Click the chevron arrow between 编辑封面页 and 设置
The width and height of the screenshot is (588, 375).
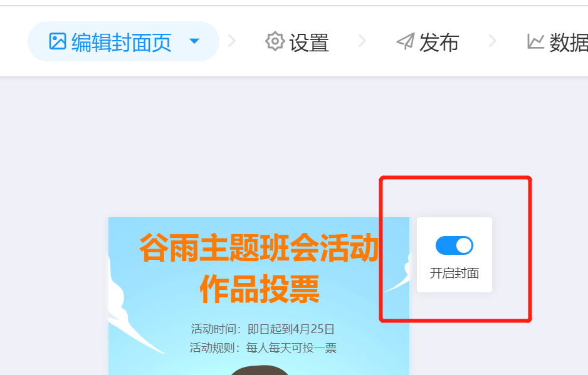click(232, 41)
